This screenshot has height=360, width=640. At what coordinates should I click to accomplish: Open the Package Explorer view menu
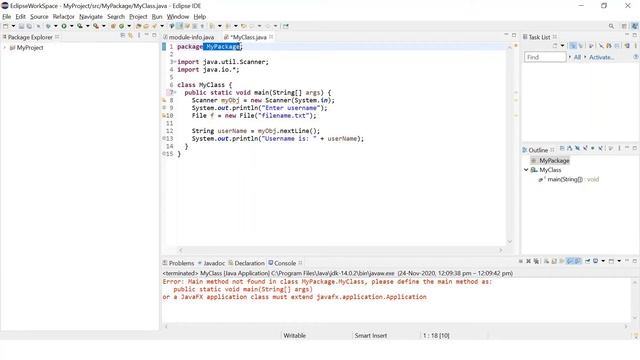click(139, 36)
